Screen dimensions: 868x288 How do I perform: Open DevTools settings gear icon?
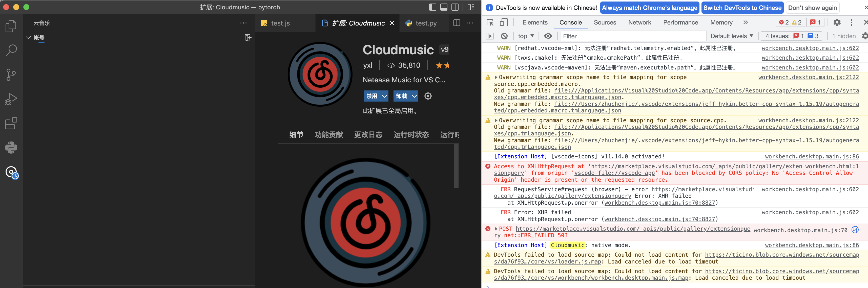[837, 22]
